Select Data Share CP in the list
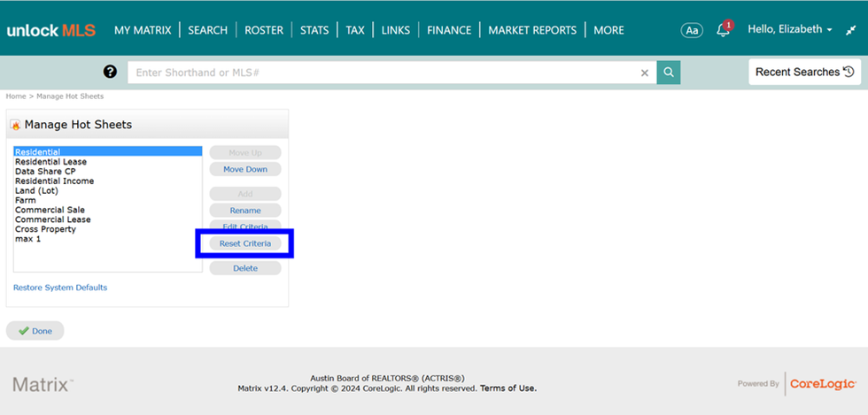868x415 pixels. click(x=108, y=172)
